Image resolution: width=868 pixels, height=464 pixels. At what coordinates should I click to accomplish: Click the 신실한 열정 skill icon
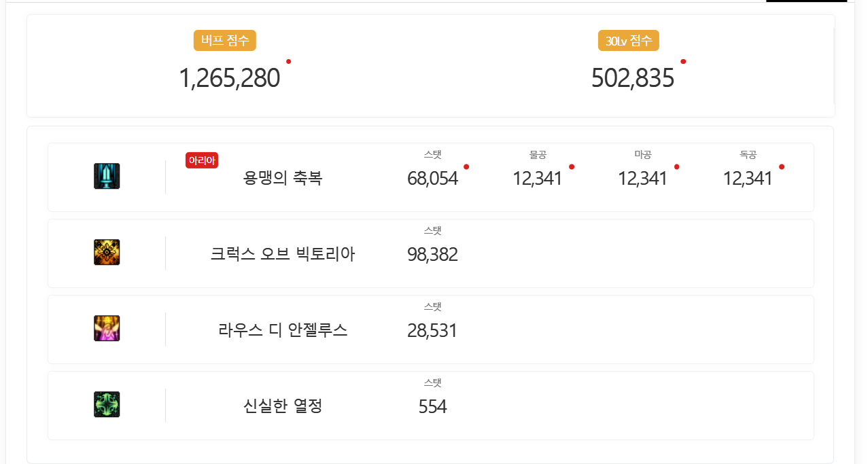[x=107, y=404]
